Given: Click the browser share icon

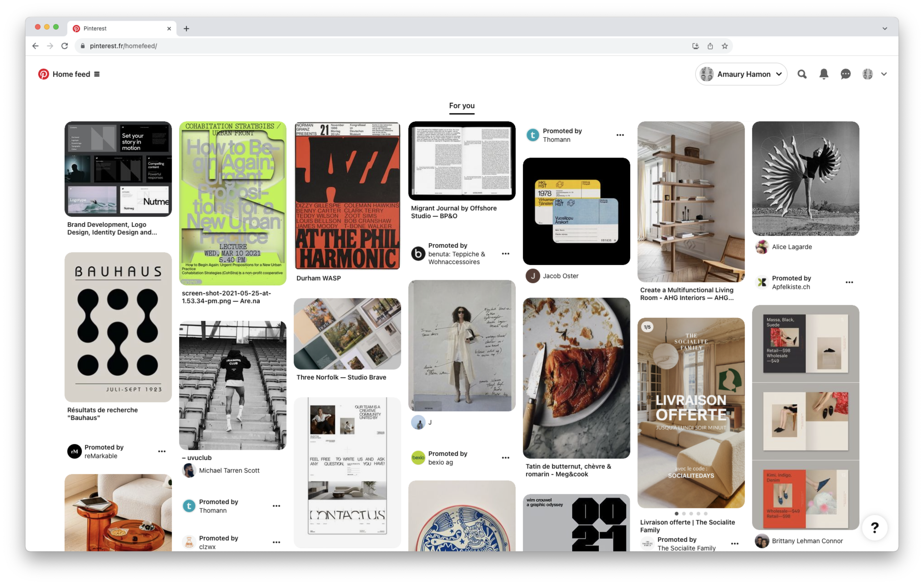Looking at the screenshot, I should pos(710,46).
